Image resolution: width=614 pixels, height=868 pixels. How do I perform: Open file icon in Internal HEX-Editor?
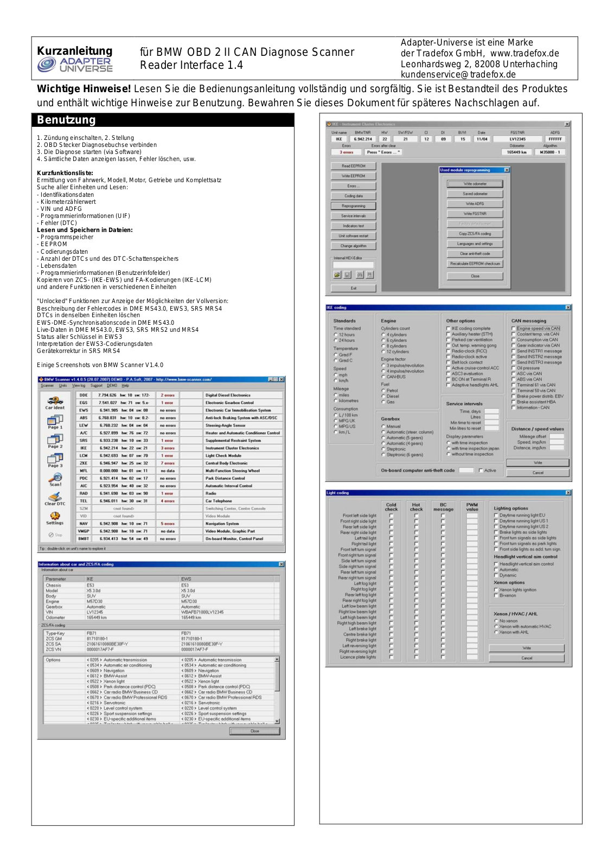coord(337,275)
